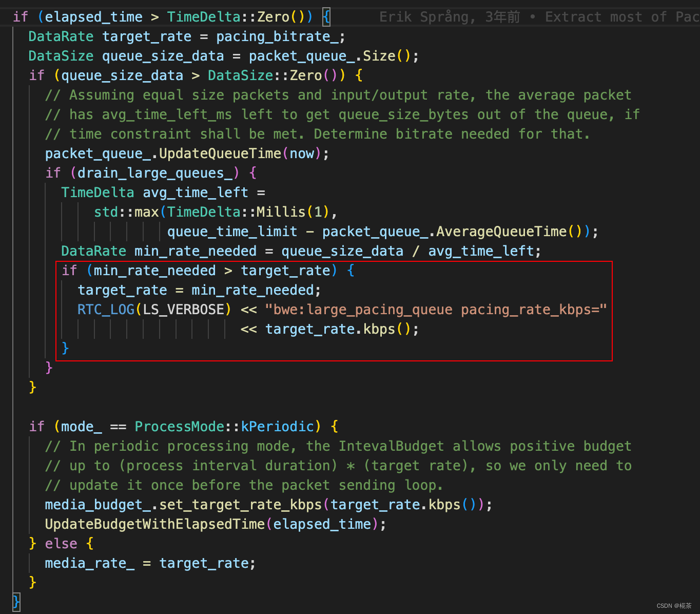Click 'set_target_rate_kbps' method call
Screen dimensions: 700x614
240,505
